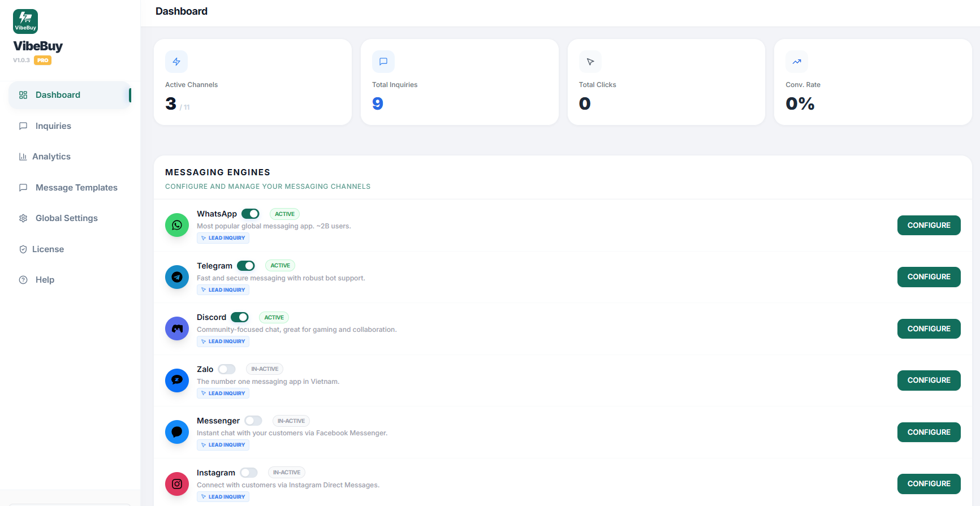Click the Active Channels lightning icon
The height and width of the screenshot is (506, 980).
(x=176, y=62)
